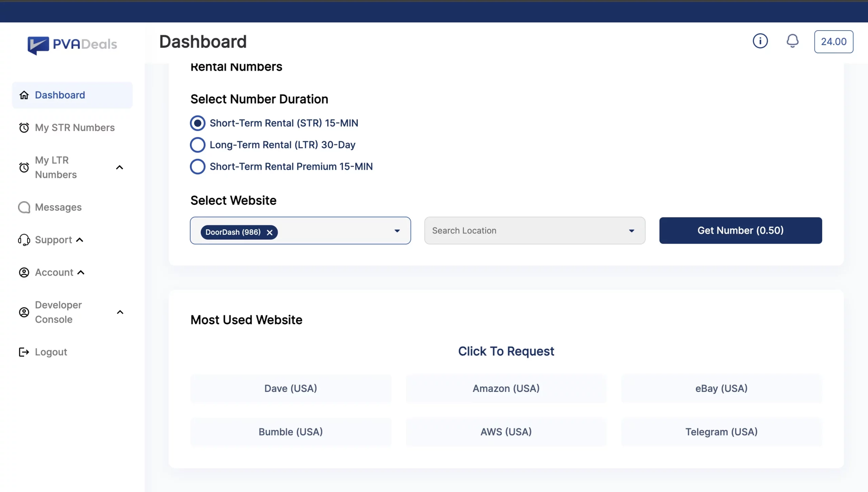Request the Amazon (USA) website
This screenshot has height=492, width=868.
pos(506,389)
